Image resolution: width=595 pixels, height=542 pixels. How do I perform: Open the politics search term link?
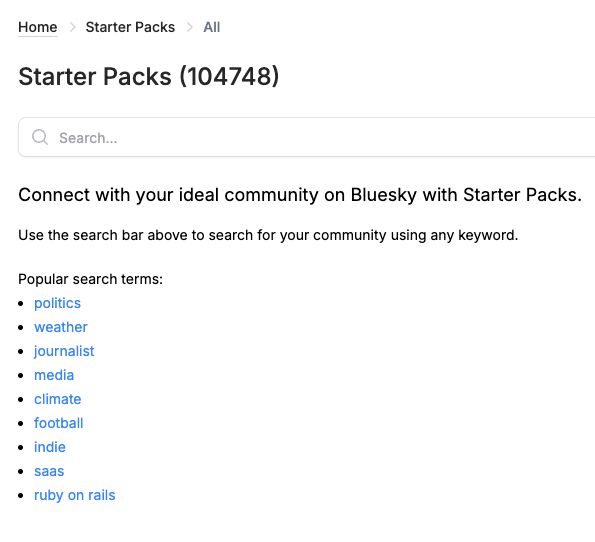click(57, 303)
